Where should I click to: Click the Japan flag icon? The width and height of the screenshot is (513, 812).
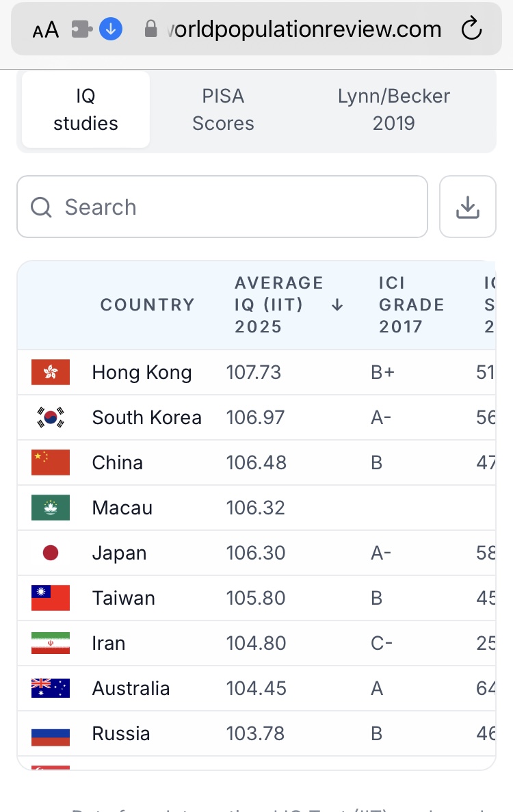51,553
